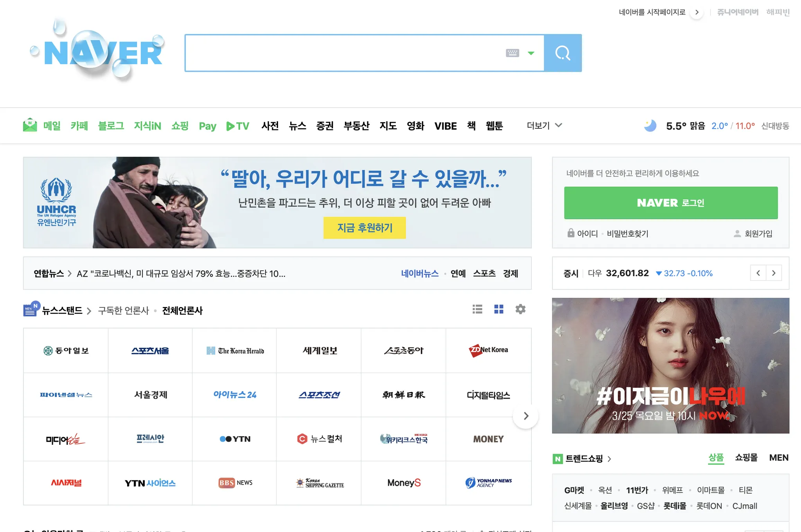801x532 pixels.
Task: Open the YTN news publisher tile
Action: tap(235, 439)
